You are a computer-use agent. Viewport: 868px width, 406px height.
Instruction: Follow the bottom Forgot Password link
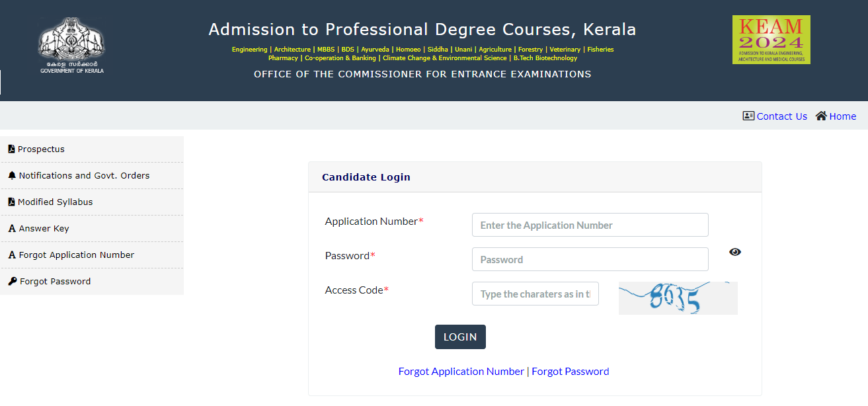tap(571, 371)
